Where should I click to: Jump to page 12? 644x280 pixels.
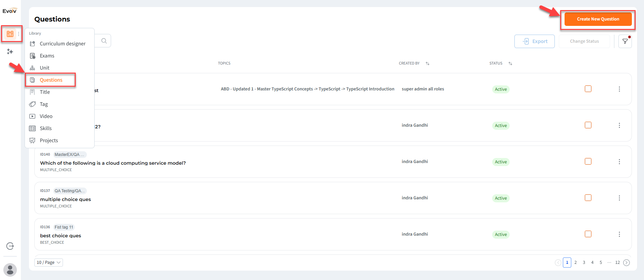[618, 263]
